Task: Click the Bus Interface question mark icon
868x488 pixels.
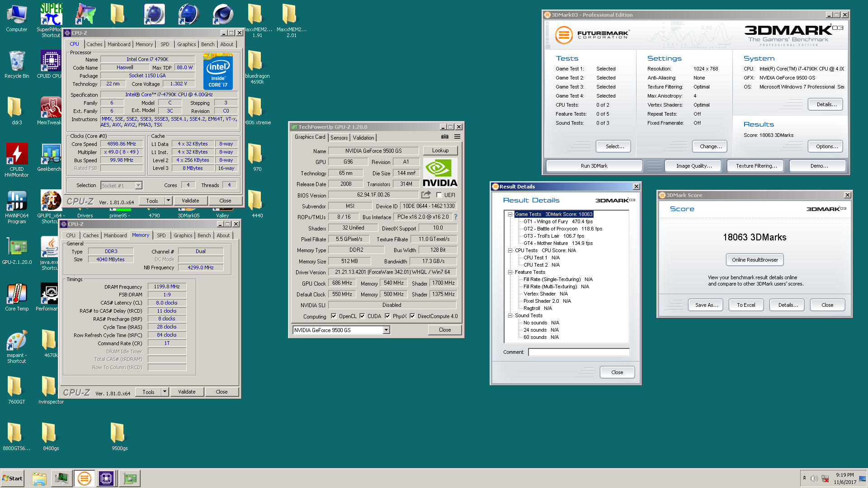Action: pyautogui.click(x=456, y=217)
